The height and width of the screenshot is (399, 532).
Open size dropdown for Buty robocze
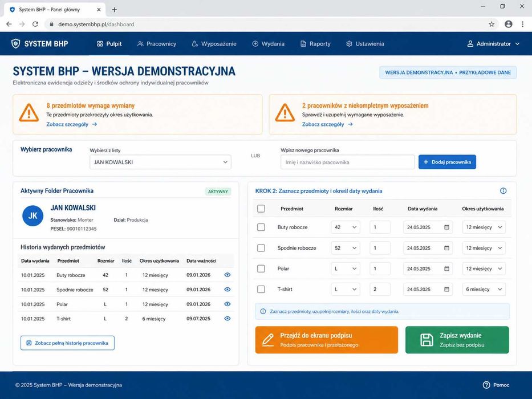(346, 227)
